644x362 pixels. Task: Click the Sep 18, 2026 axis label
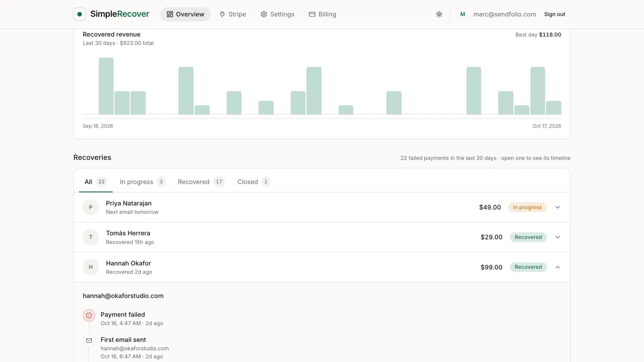pos(98,126)
